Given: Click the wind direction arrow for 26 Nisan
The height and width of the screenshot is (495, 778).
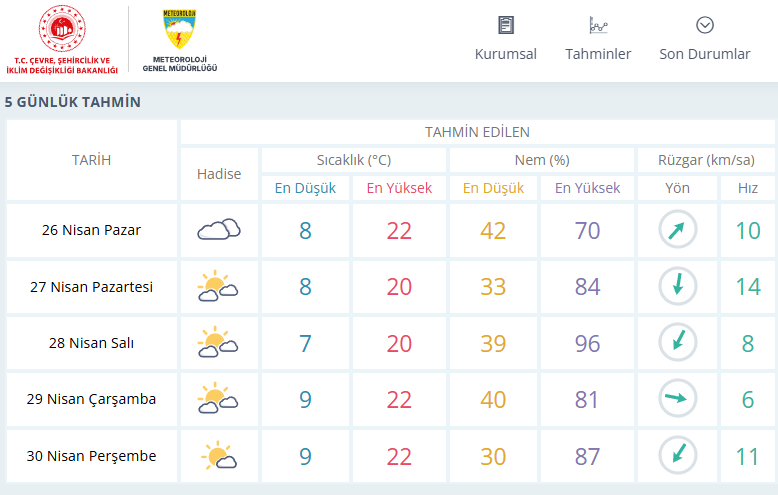Looking at the screenshot, I should 677,230.
